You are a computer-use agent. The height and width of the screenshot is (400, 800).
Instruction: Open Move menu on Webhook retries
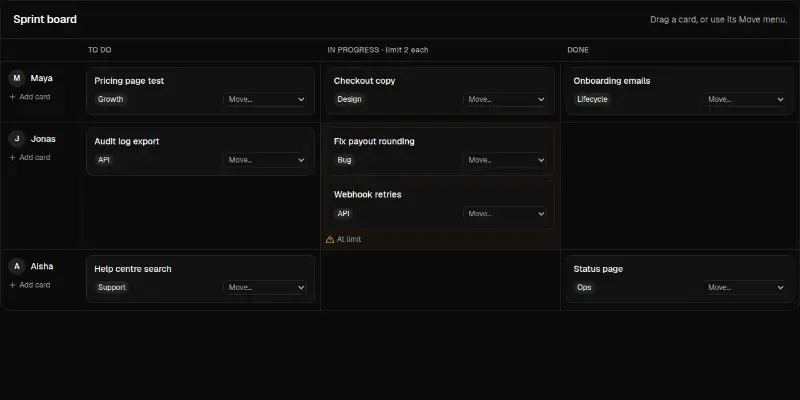click(505, 214)
